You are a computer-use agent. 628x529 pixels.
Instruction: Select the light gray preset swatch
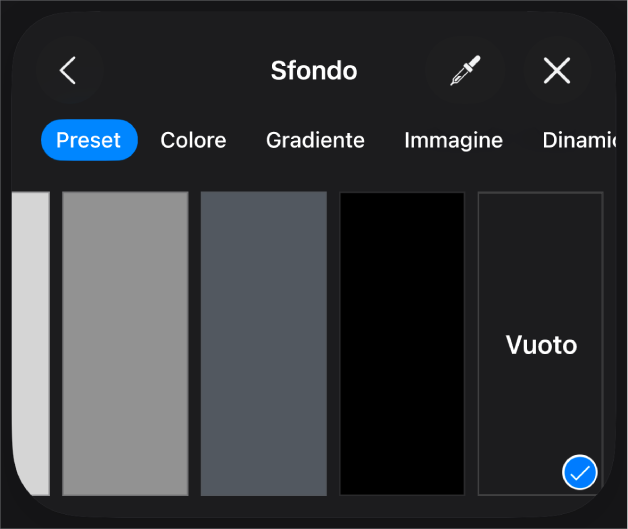click(31, 344)
